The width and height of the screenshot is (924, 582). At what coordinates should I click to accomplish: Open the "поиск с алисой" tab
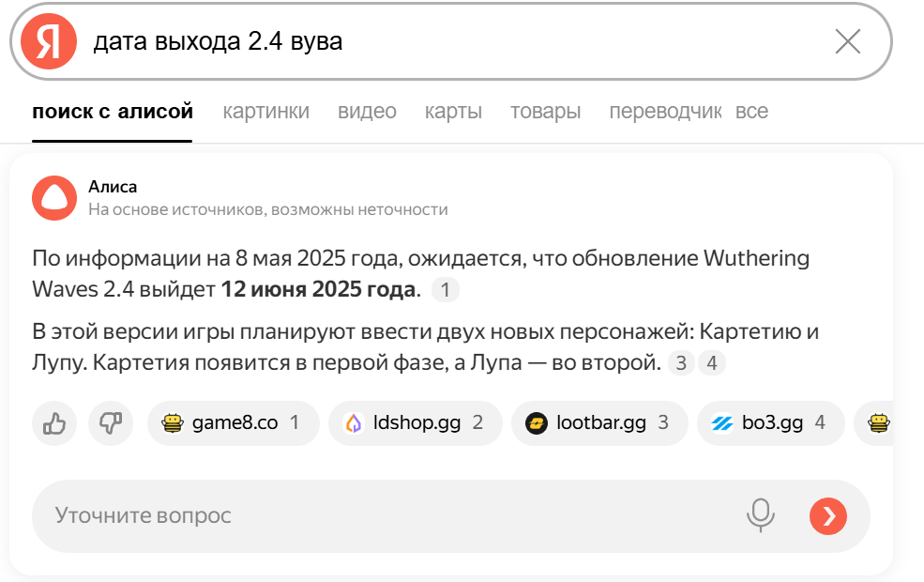pyautogui.click(x=112, y=112)
